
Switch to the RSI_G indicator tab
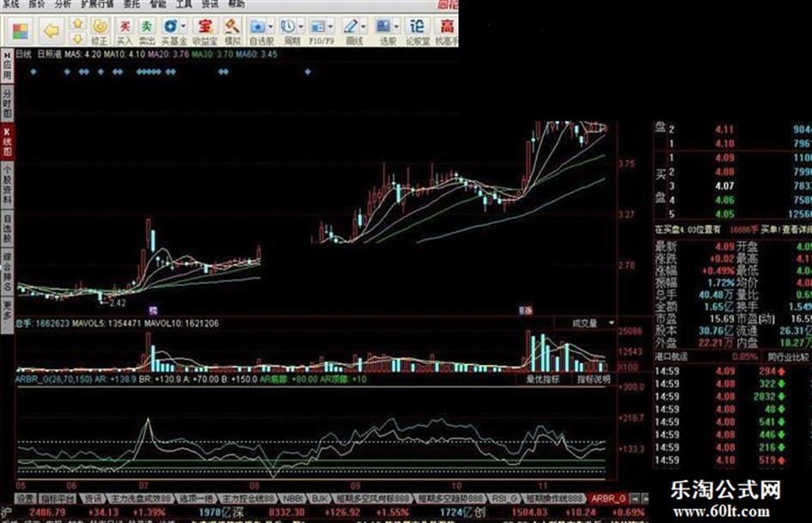[x=504, y=498]
